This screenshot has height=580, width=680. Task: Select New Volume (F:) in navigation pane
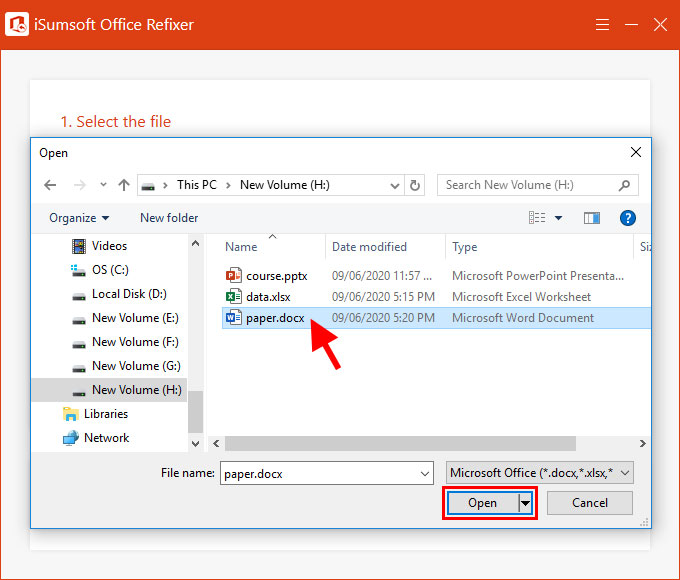pos(135,342)
